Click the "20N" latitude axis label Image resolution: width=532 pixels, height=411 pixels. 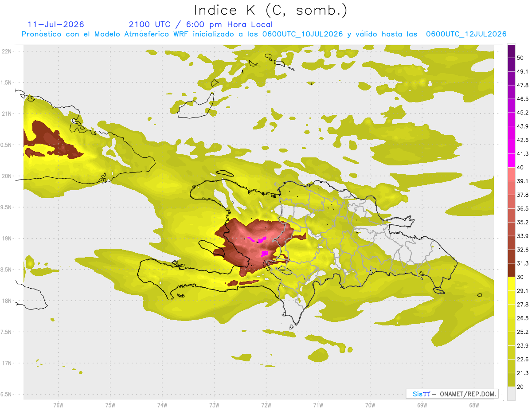(x=7, y=176)
